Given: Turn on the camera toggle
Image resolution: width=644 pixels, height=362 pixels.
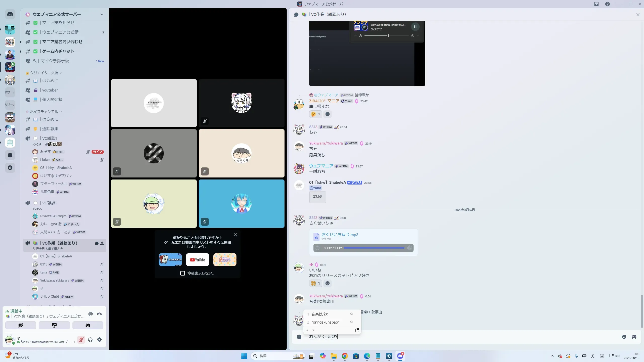Looking at the screenshot, I should (21, 325).
